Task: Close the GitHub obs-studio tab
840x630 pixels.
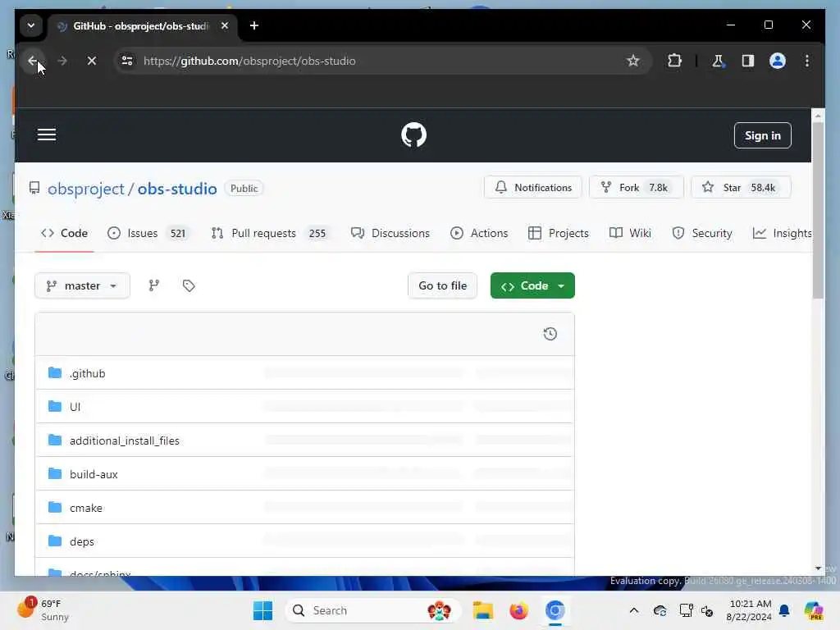Action: [x=225, y=25]
